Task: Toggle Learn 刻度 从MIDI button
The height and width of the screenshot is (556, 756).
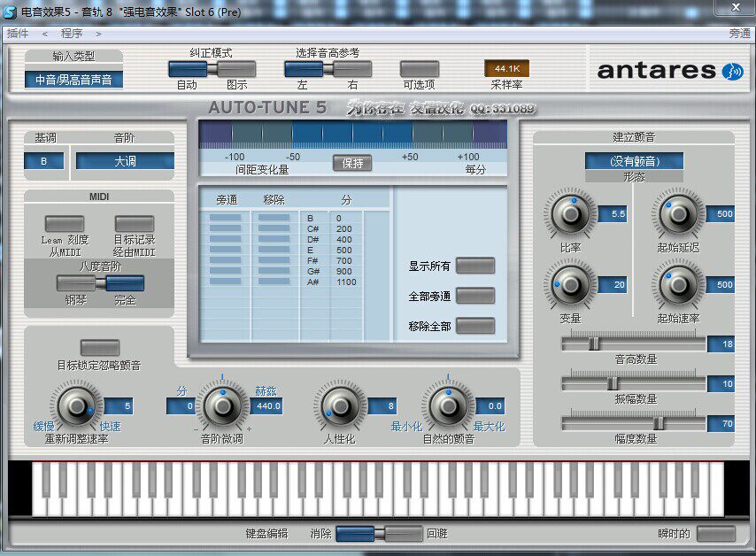Action: tap(65, 224)
